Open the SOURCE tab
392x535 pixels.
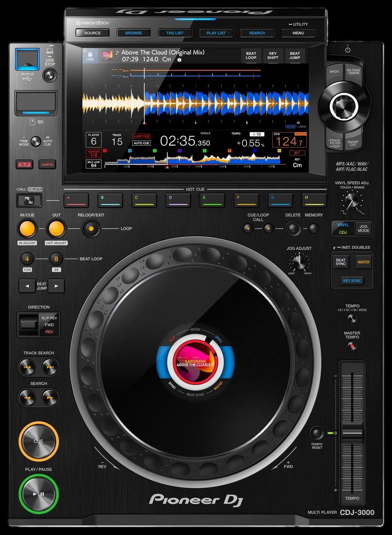click(92, 33)
